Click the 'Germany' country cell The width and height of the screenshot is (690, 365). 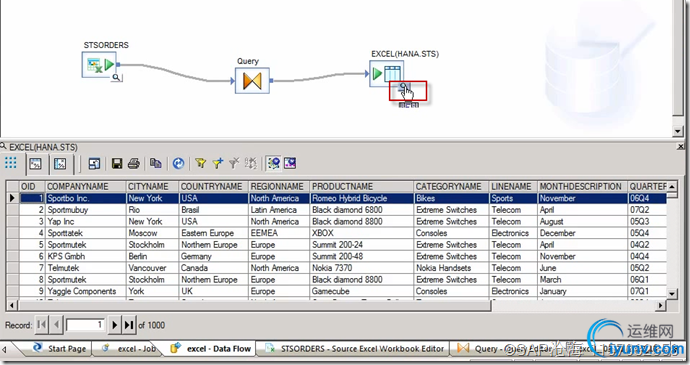214,256
